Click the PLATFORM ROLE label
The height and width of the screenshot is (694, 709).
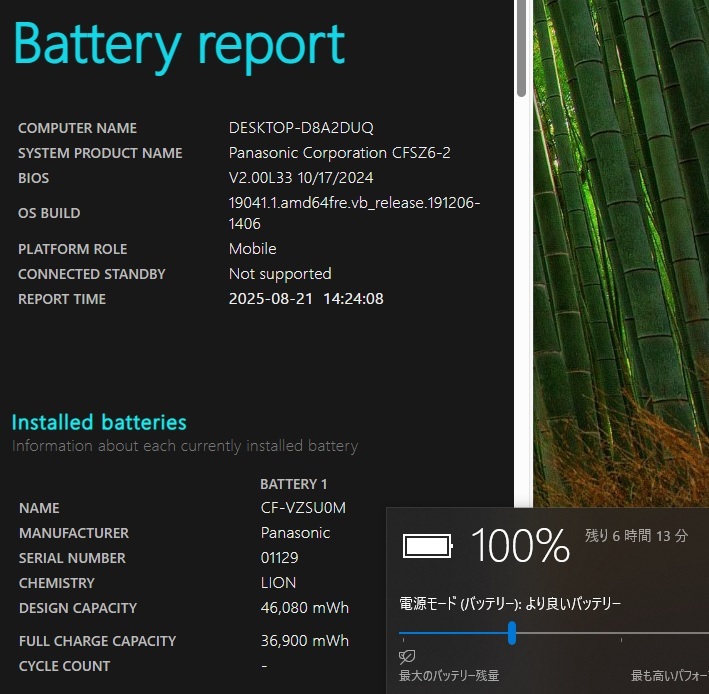(x=72, y=249)
